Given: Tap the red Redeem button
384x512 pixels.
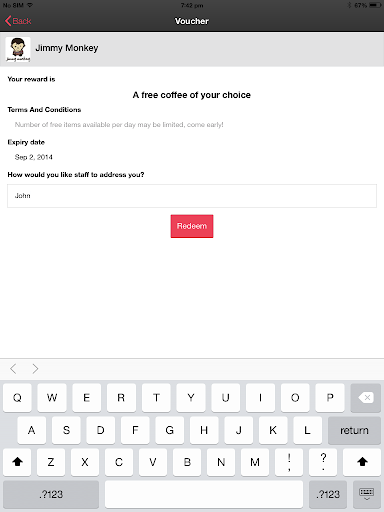Looking at the screenshot, I should pyautogui.click(x=192, y=226).
